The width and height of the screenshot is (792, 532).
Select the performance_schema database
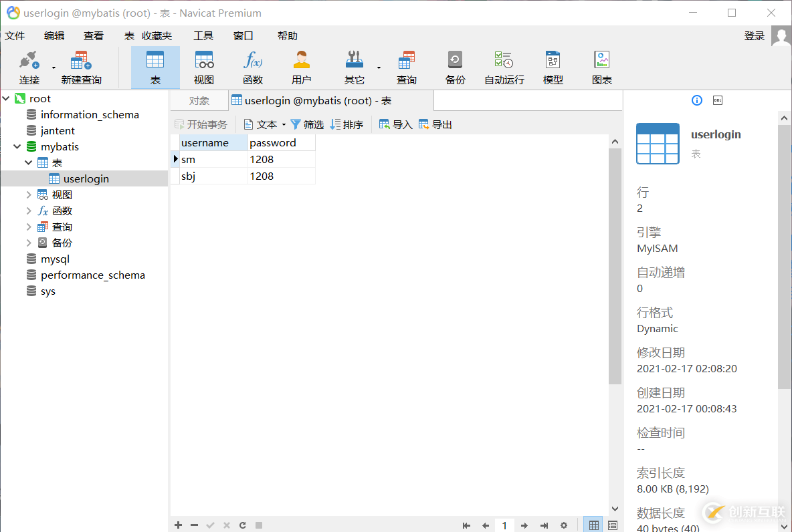[x=93, y=275]
